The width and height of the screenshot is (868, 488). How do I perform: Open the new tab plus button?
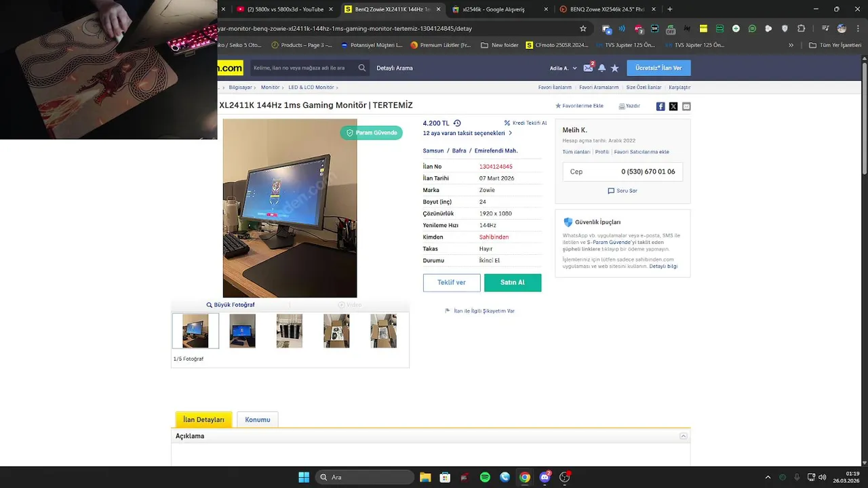(x=670, y=9)
